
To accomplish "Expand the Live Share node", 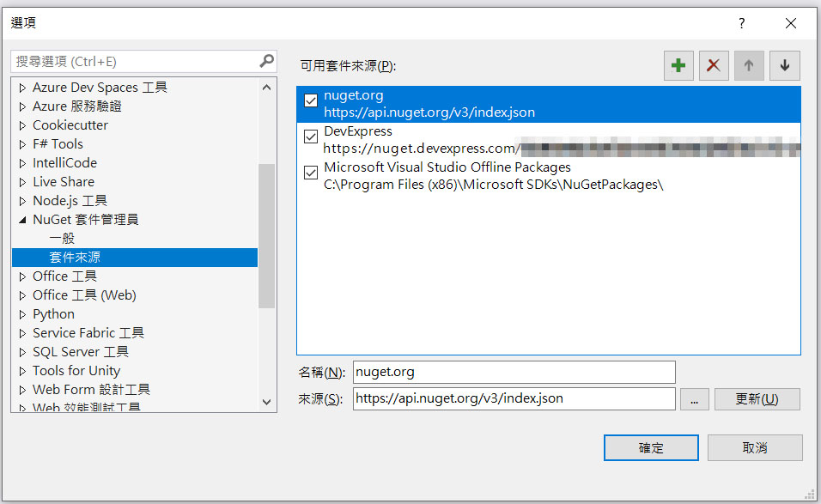I will (x=22, y=182).
